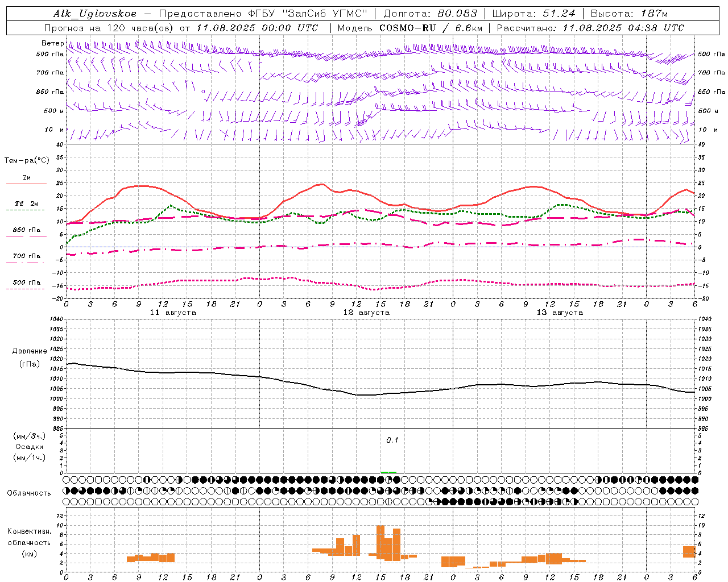The height and width of the screenshot is (582, 728).
Task: Click the 'Конвективн.' convective cloud label
Action: point(30,531)
